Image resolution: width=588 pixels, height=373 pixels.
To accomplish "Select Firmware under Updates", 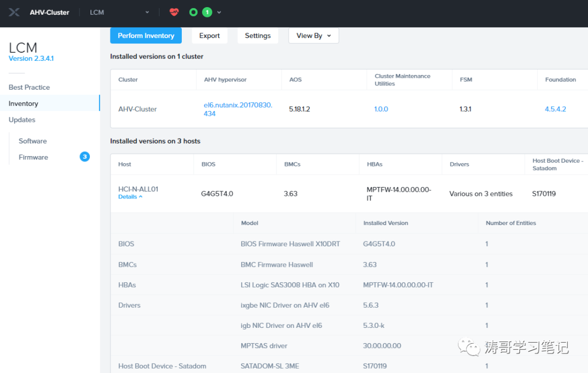I will 33,157.
